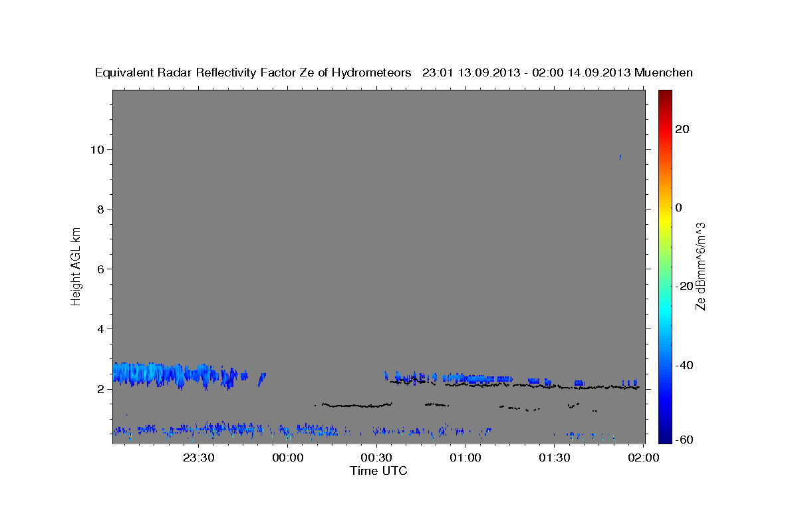The height and width of the screenshot is (532, 798).
Task: Click the 01:30 time tick label
Action: [x=554, y=458]
